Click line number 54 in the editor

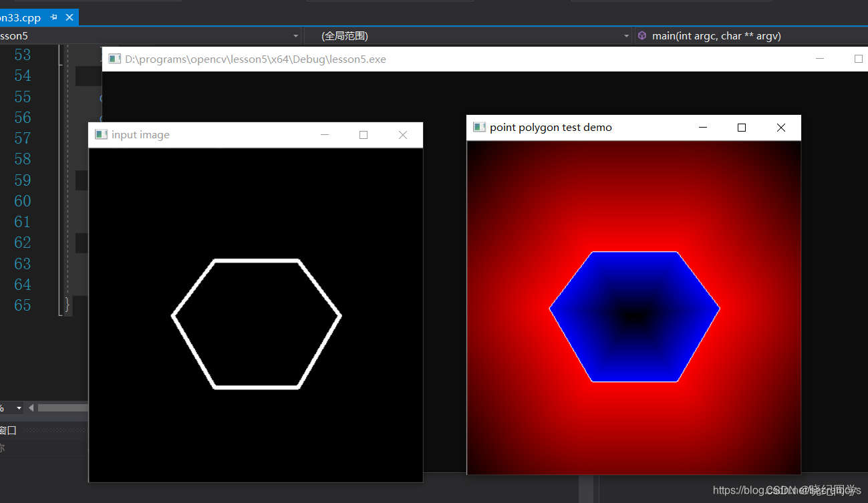23,75
